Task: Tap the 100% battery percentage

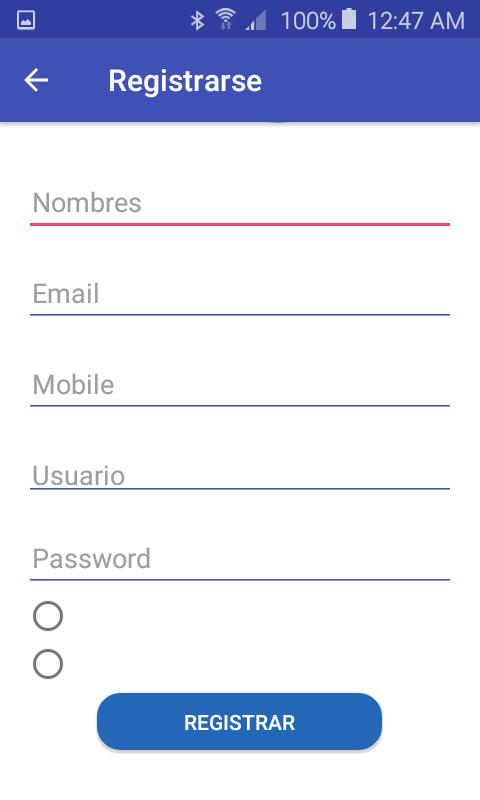Action: pyautogui.click(x=308, y=21)
